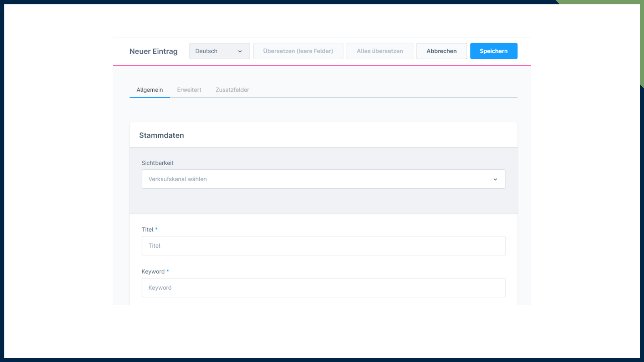Click Übersetzen (leere Felder) button
Image resolution: width=644 pixels, height=362 pixels.
298,51
